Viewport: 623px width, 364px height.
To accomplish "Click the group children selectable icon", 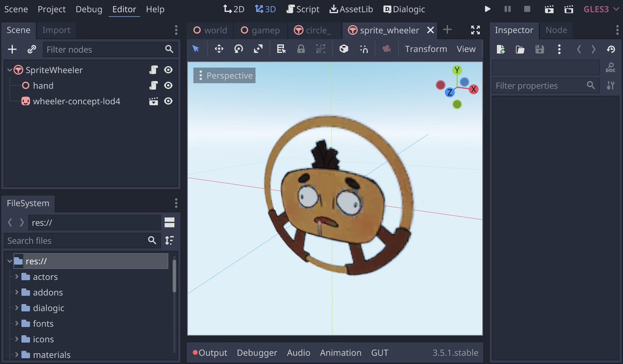I will [320, 49].
